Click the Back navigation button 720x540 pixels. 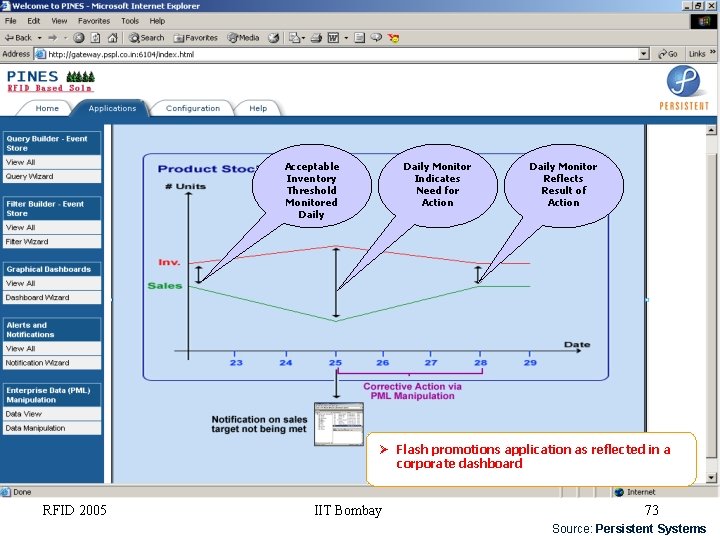[18, 38]
